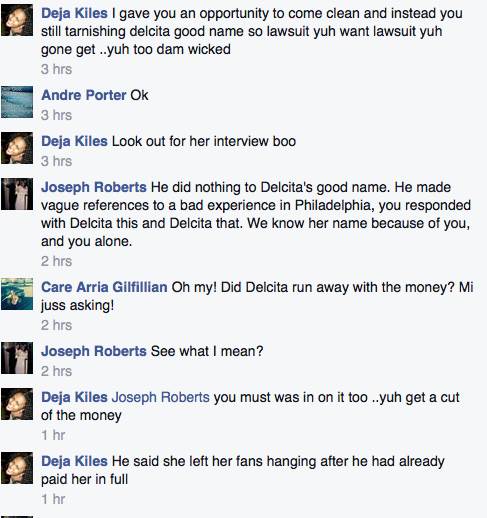The height and width of the screenshot is (518, 487).
Task: Click '3 hrs' timestamp under Andre Porter's comment
Action: [x=56, y=115]
